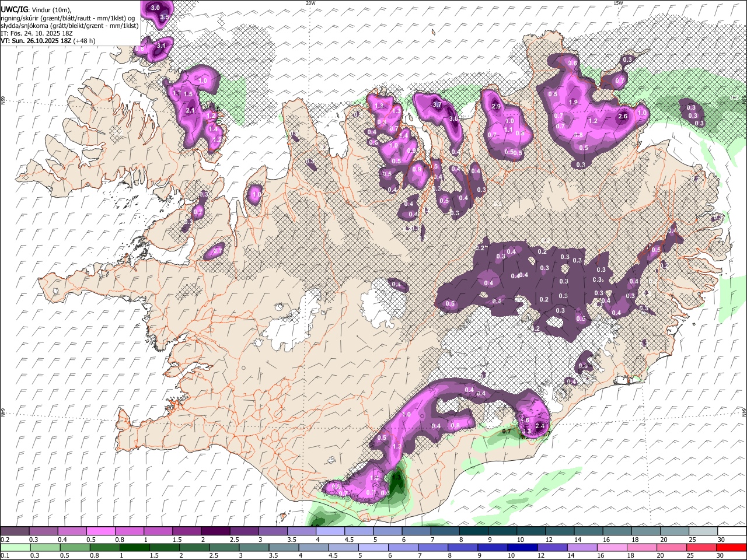Click the bright pink snow swatch starting at 0.5
This screenshot has width=747, height=560.
[x=100, y=531]
